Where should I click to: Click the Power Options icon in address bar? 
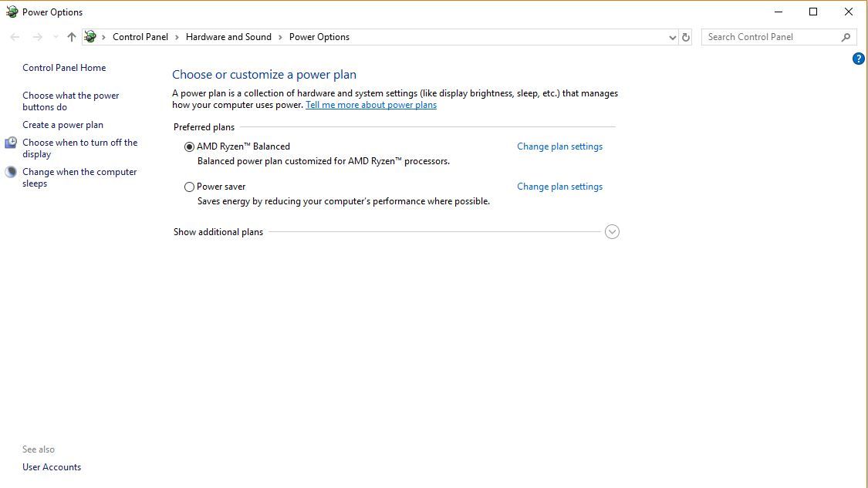pos(90,37)
